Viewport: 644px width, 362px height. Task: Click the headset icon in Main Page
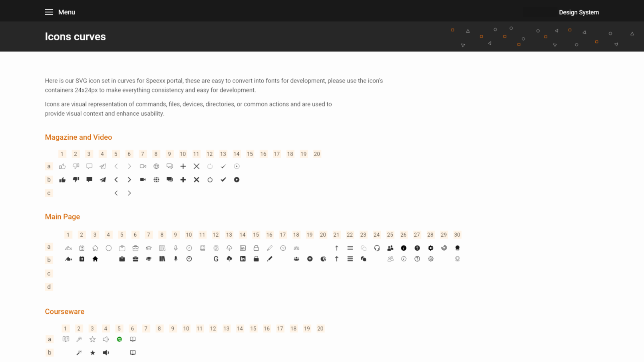[377, 248]
